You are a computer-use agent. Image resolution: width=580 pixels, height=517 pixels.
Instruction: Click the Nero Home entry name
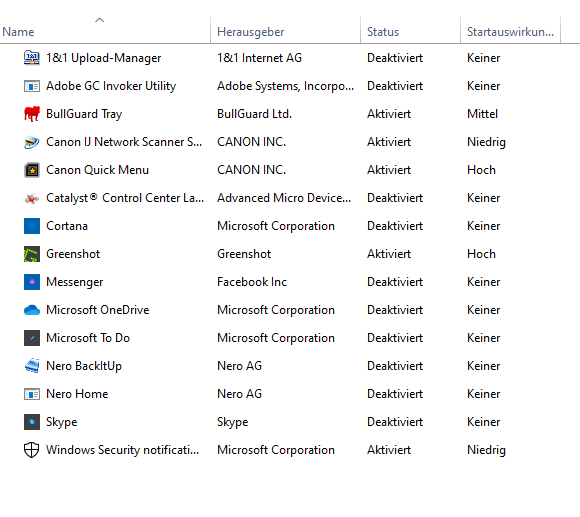click(x=77, y=394)
